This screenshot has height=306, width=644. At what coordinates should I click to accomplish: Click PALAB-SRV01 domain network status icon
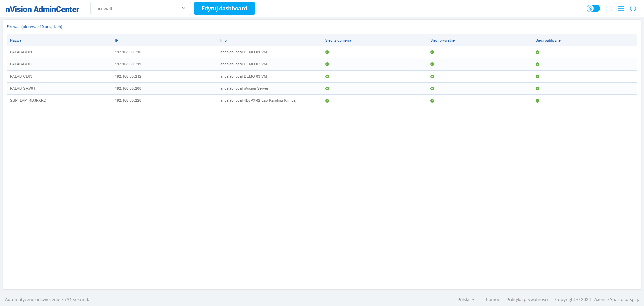[x=327, y=89]
